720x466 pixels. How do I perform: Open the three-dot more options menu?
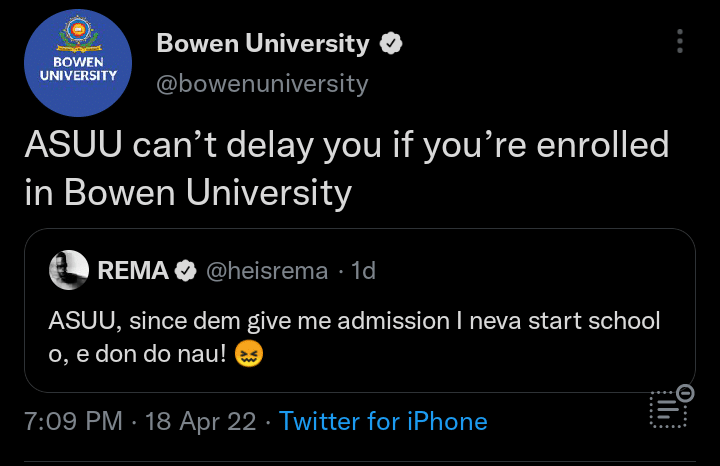pos(680,41)
